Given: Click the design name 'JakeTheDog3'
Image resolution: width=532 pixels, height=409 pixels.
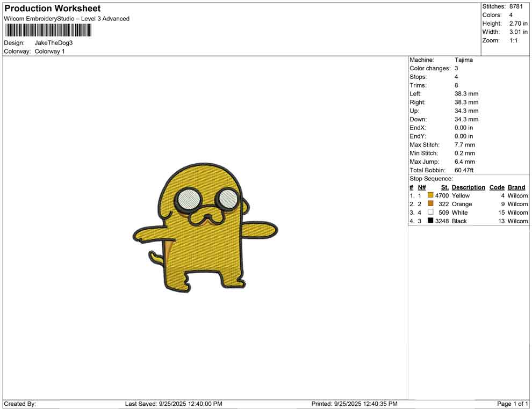Looking at the screenshot, I should (x=54, y=43).
